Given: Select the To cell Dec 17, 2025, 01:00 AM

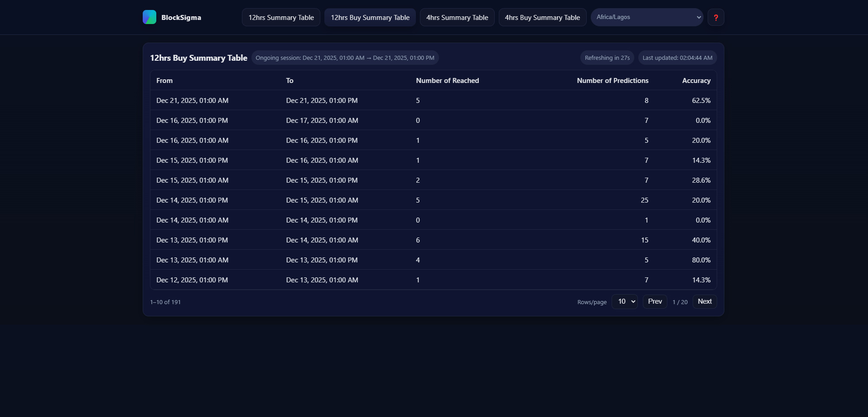Looking at the screenshot, I should coord(322,120).
